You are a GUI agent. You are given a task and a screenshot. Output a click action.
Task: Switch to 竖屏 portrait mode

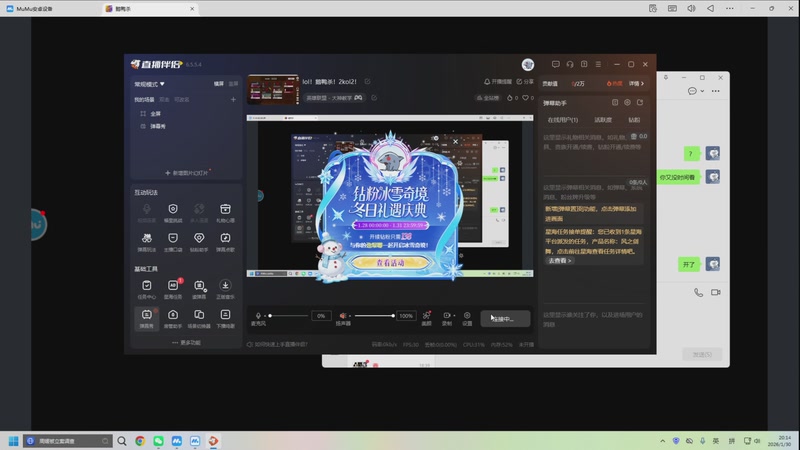click(233, 84)
